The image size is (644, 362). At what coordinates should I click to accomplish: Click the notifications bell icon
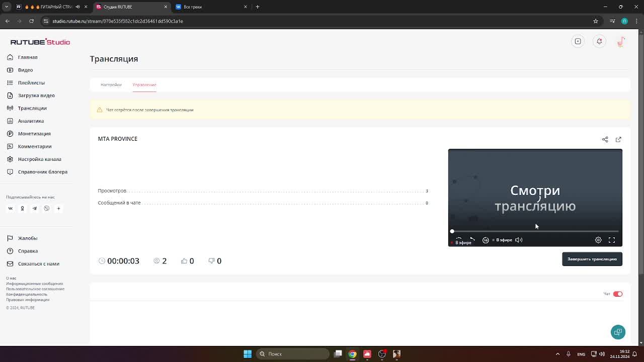click(x=599, y=42)
